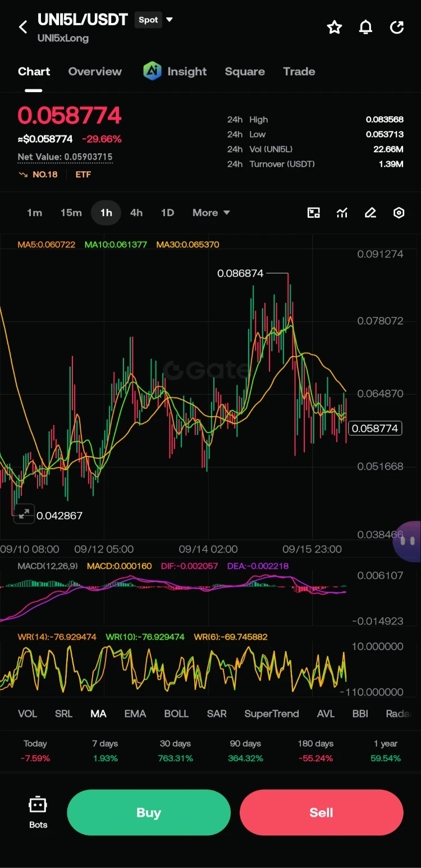Select the 15m timeframe
Viewport: 421px width, 868px height.
coord(71,213)
